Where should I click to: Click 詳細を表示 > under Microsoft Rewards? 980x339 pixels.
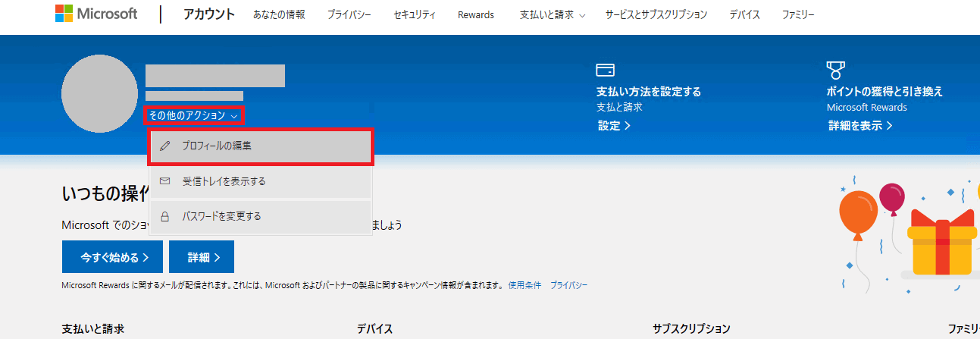860,126
